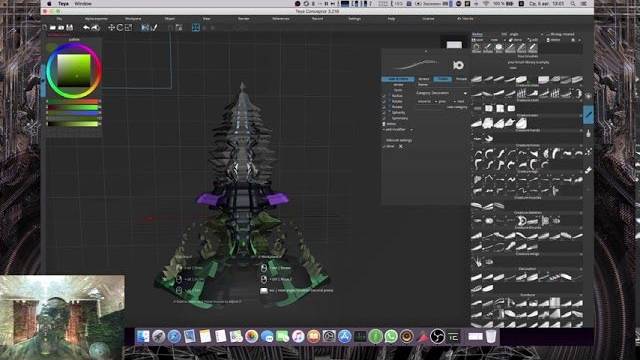This screenshot has width=640, height=360.
Task: Open Music app from the dock
Action: tap(298, 336)
